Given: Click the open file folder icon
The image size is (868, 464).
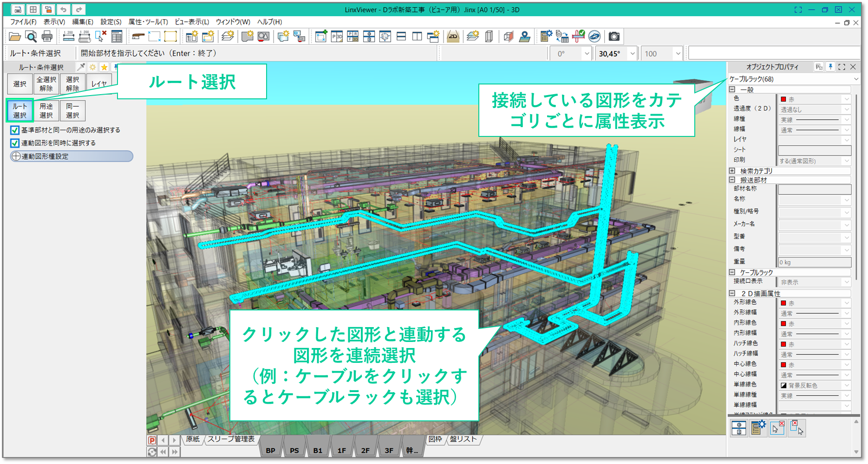Looking at the screenshot, I should (x=15, y=37).
